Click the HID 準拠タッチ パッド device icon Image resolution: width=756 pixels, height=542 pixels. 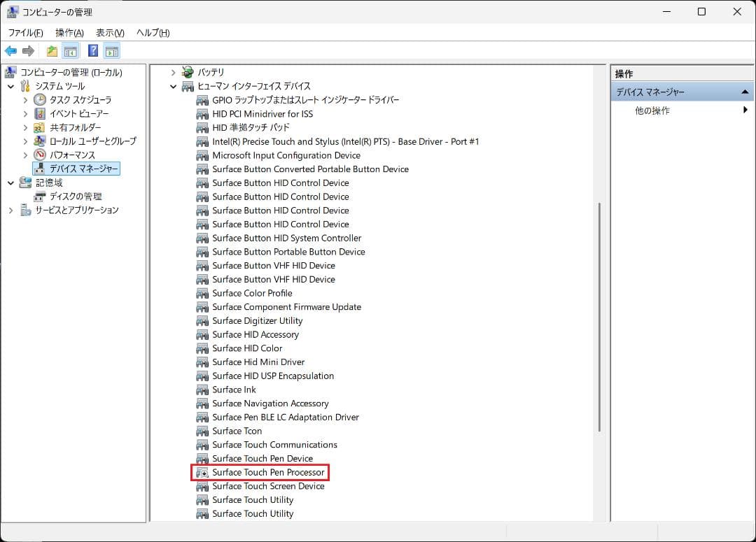[x=202, y=128]
